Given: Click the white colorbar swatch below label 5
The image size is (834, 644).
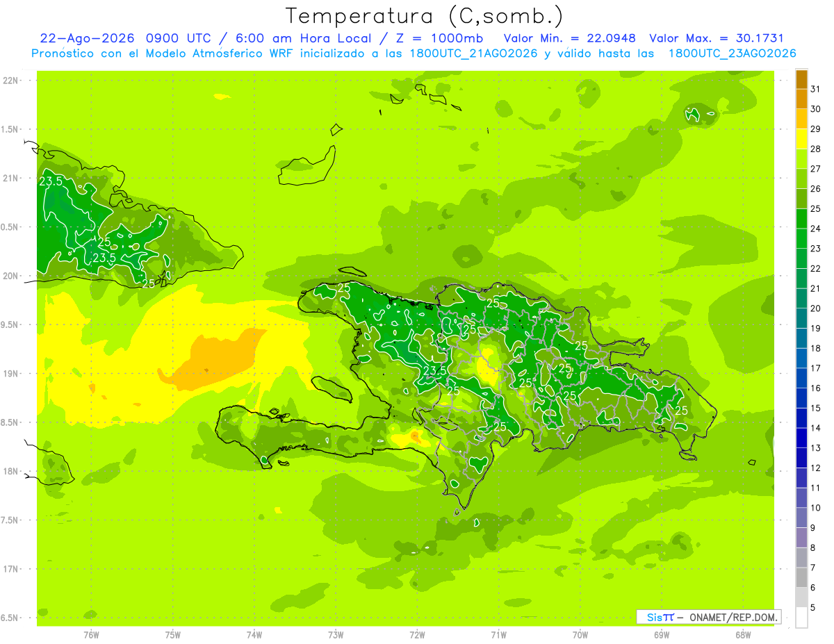Looking at the screenshot, I should coord(801,618).
